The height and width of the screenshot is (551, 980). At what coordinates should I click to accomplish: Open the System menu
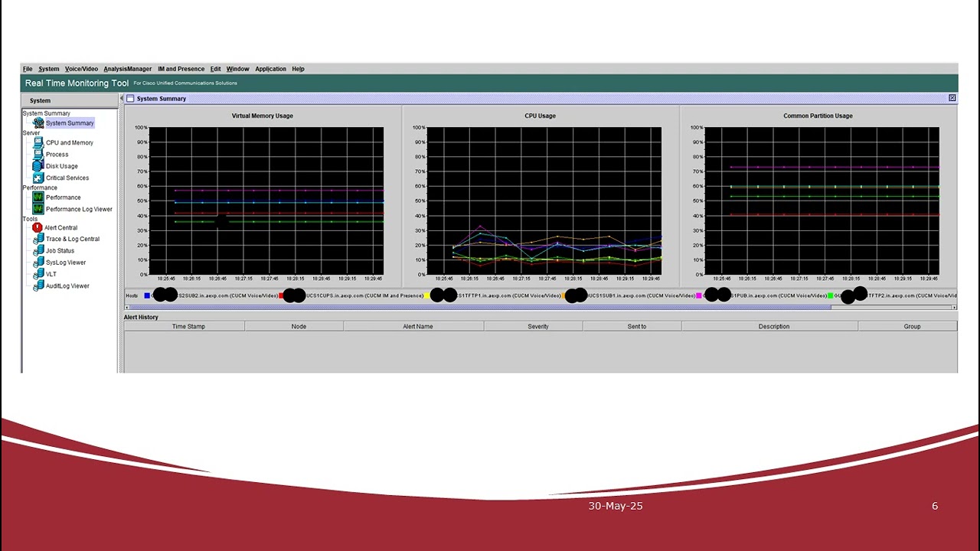coord(48,69)
